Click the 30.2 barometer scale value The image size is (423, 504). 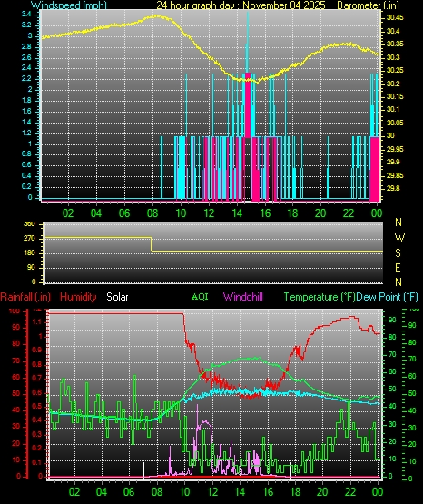point(393,84)
